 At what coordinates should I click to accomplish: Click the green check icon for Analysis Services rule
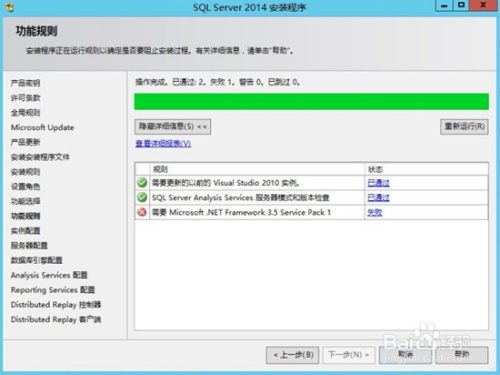[x=142, y=197]
